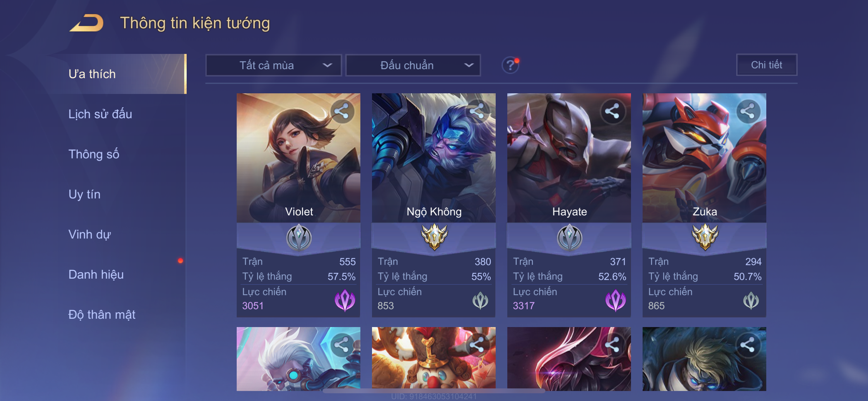Share the Violet hero card

pos(342,111)
